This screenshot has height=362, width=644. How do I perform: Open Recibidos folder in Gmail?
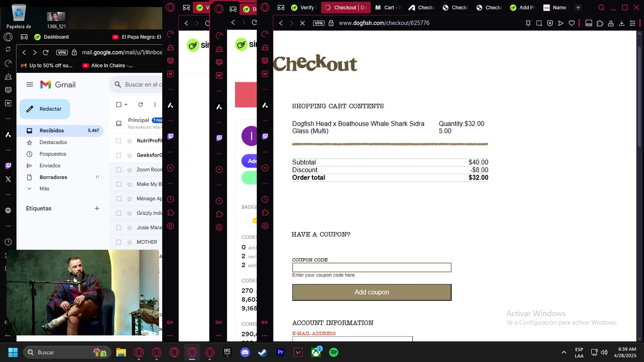point(60,130)
